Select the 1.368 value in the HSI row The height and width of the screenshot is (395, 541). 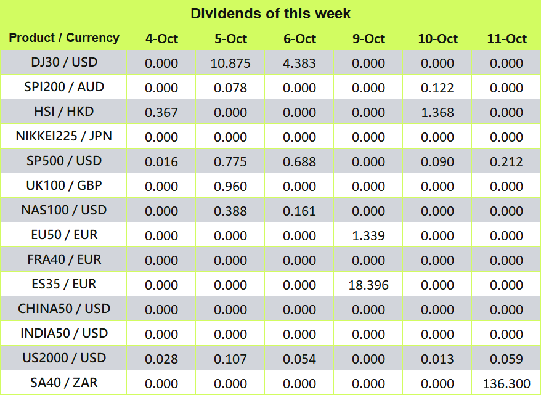click(x=437, y=112)
